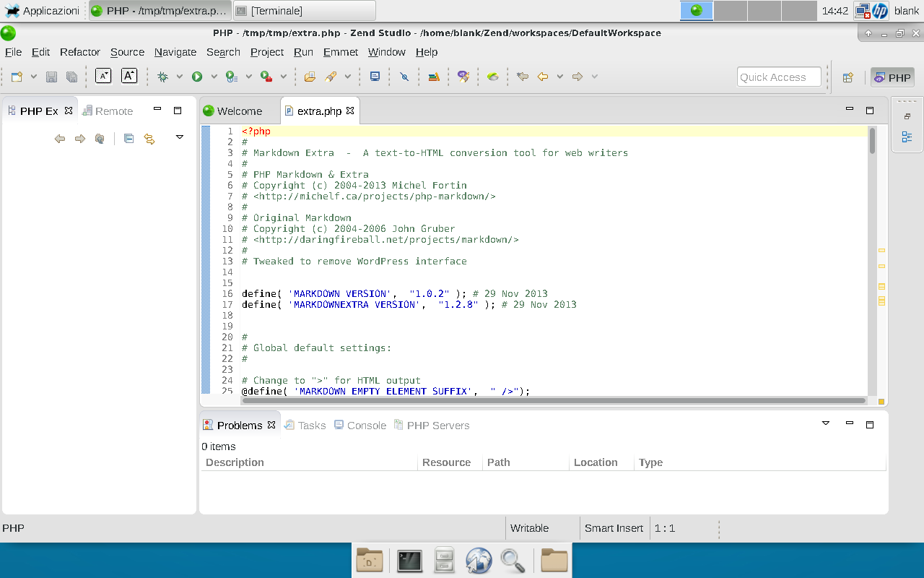Click the green Run button
924x578 pixels.
(x=197, y=77)
